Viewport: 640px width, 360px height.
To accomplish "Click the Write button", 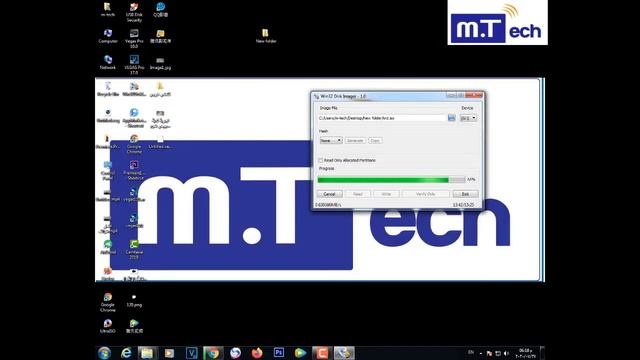I will 386,194.
